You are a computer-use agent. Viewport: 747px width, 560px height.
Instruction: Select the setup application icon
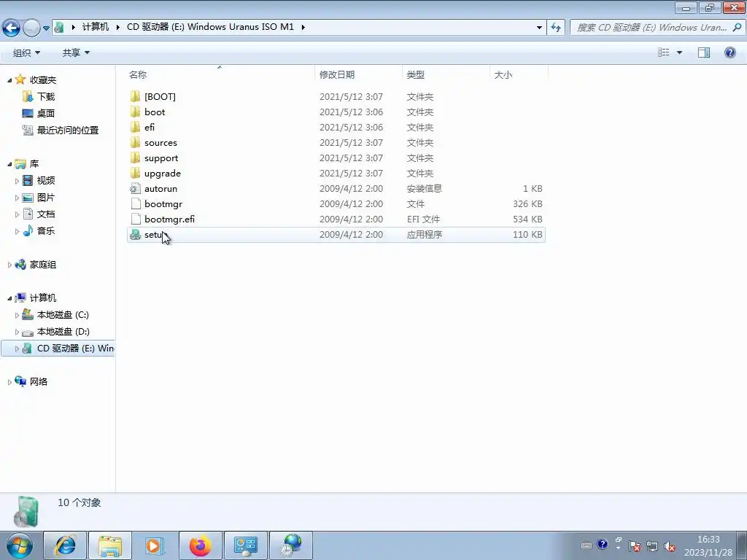tap(135, 234)
